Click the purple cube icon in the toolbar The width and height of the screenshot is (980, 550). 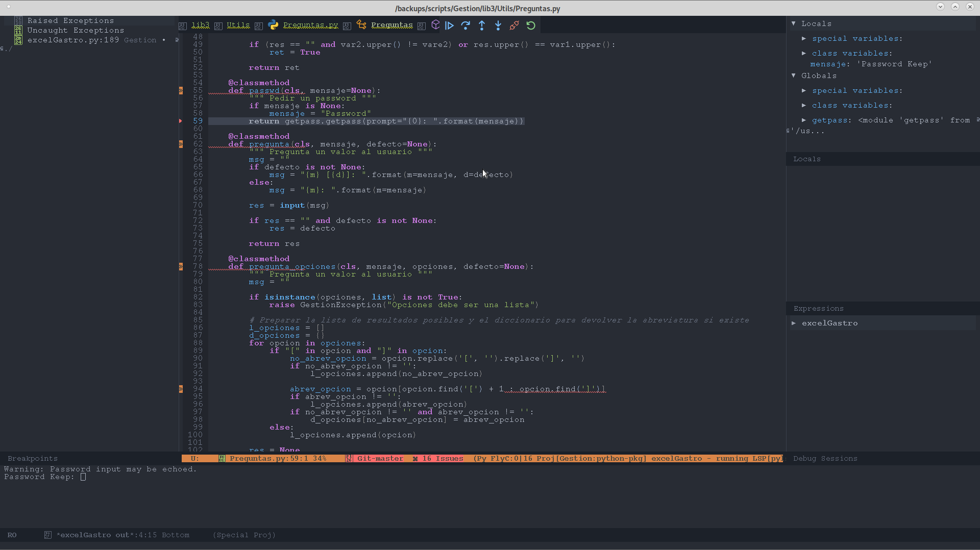434,24
